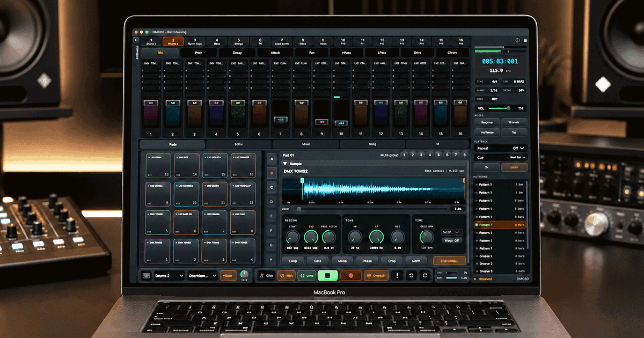Click the stop transport button
644x338 pixels.
pyautogui.click(x=327, y=275)
